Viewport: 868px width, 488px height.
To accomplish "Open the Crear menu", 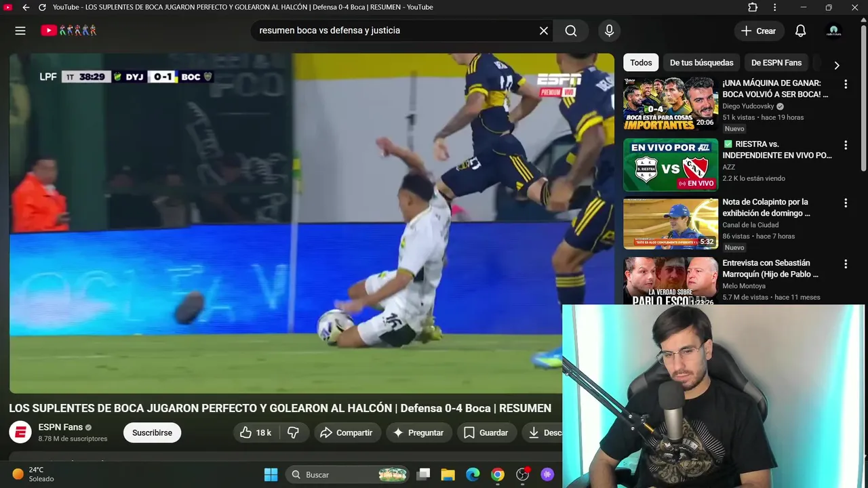I will point(759,30).
